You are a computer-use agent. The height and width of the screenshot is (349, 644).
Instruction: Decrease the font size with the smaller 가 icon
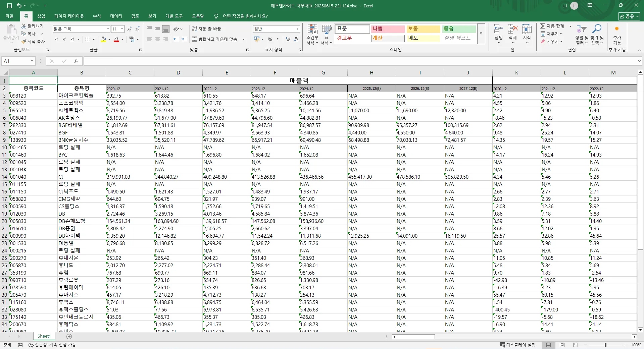137,29
